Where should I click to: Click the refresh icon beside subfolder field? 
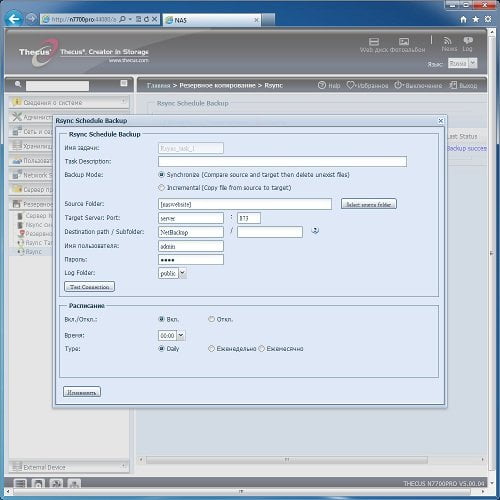click(315, 230)
